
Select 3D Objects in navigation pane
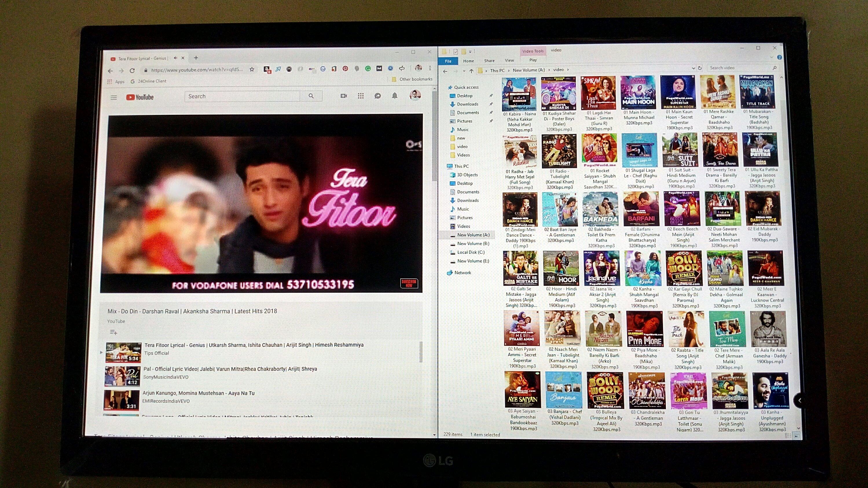click(464, 175)
